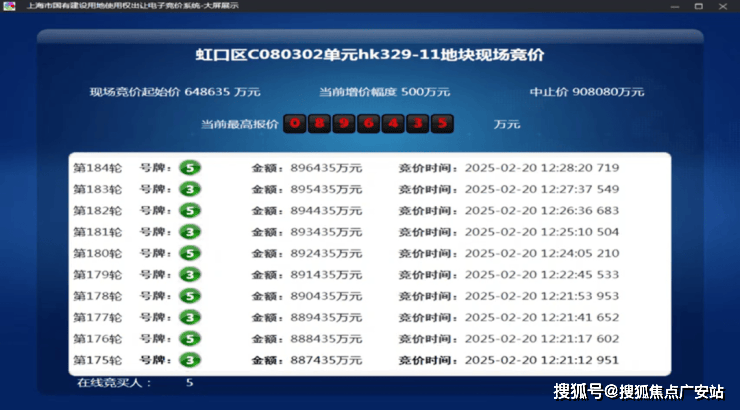Select the 第177轮 round label
Screen dimensions: 740x410
pyautogui.click(x=98, y=318)
